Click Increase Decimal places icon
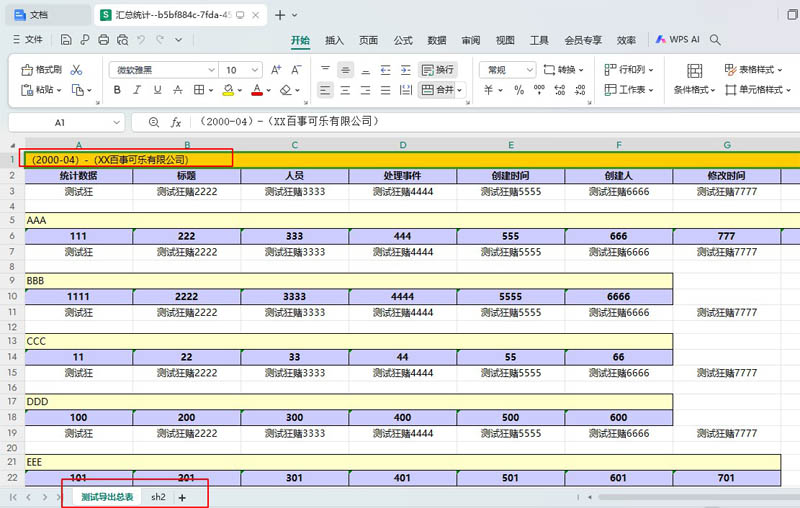 point(560,90)
